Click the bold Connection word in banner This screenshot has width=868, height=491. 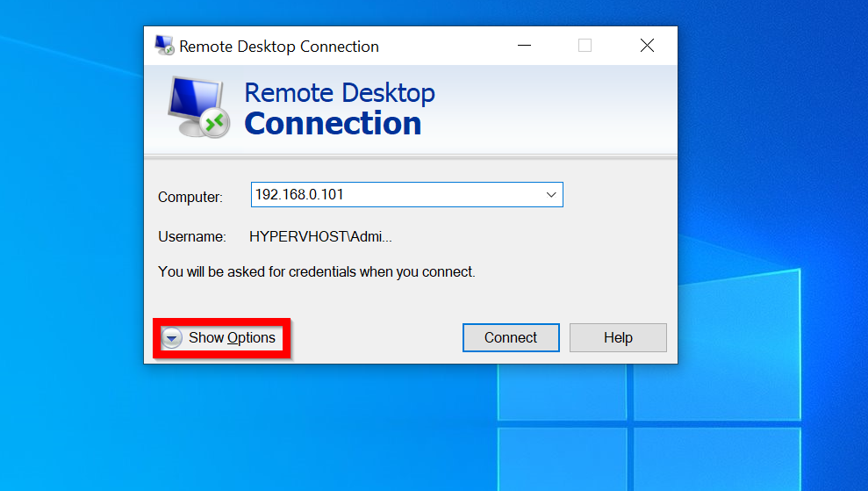[333, 124]
